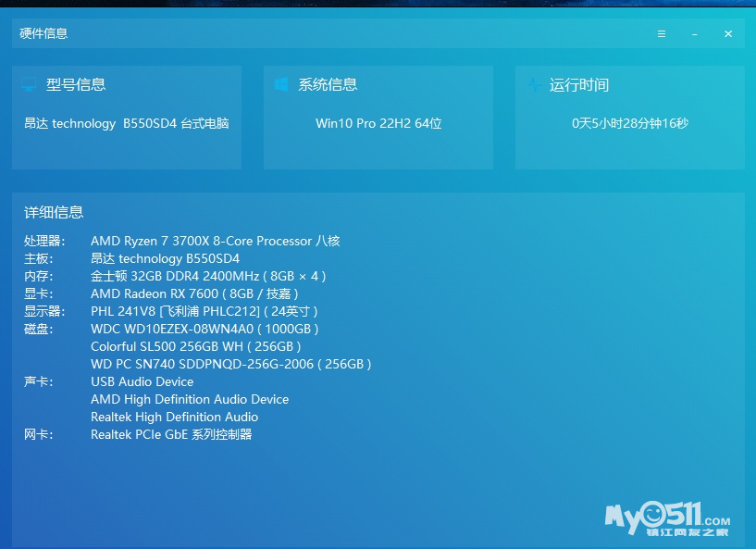Click the 金士顿 32GB DDR4 memory entry
Viewport: 756px width, 549px height.
point(208,276)
